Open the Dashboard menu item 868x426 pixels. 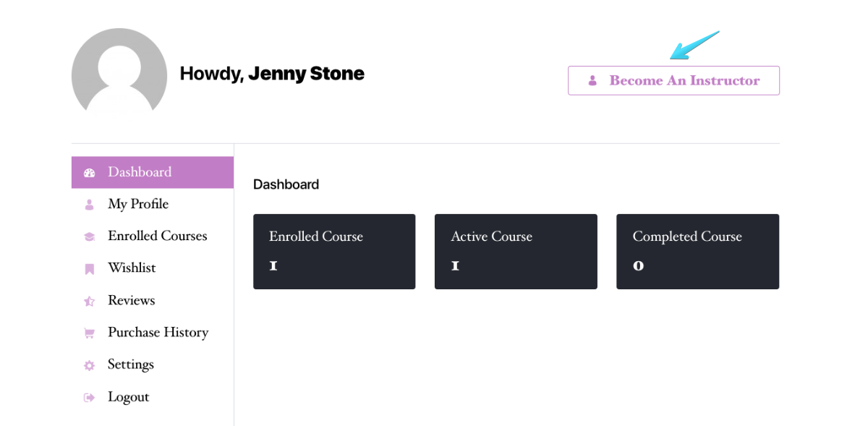click(153, 172)
